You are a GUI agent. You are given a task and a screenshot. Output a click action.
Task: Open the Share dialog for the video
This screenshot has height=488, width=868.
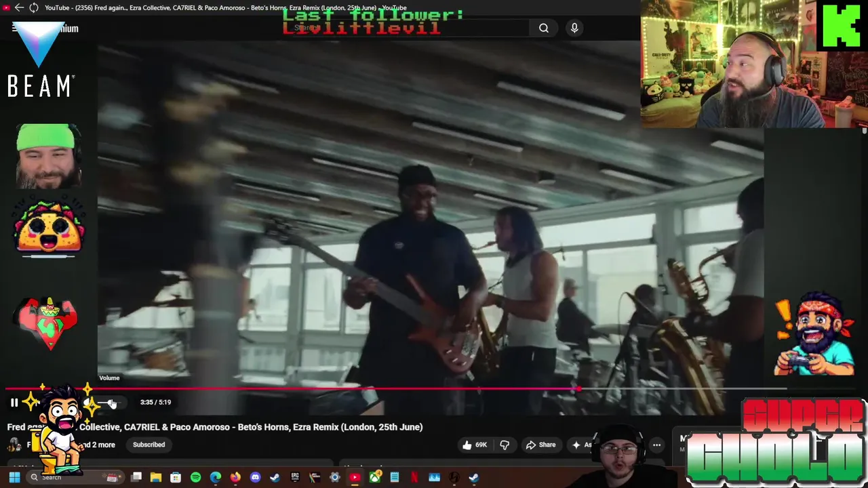tap(540, 445)
